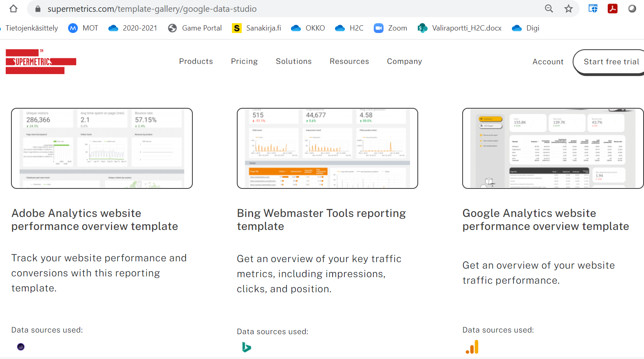Open the Sanakirja.fi bookmark
Image resolution: width=644 pixels, height=359 pixels.
click(256, 28)
